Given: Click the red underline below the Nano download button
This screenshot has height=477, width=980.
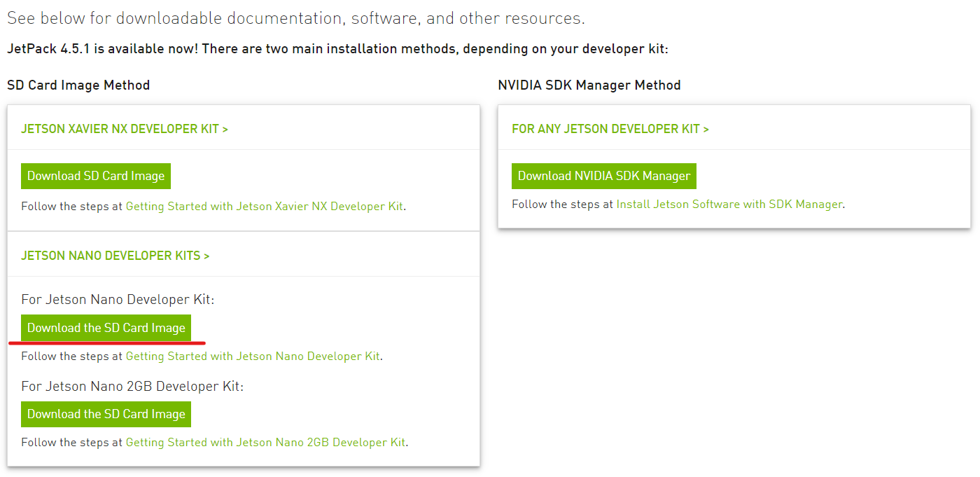Looking at the screenshot, I should (106, 343).
